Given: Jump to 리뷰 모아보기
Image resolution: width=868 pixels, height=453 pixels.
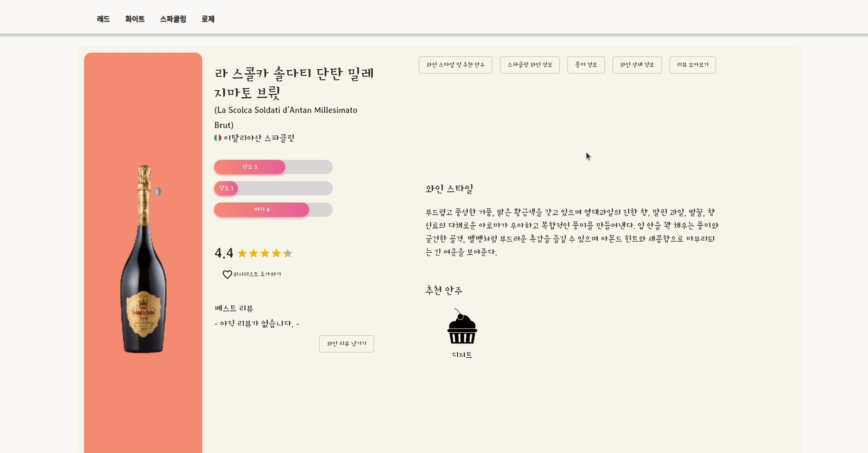Looking at the screenshot, I should 693,65.
